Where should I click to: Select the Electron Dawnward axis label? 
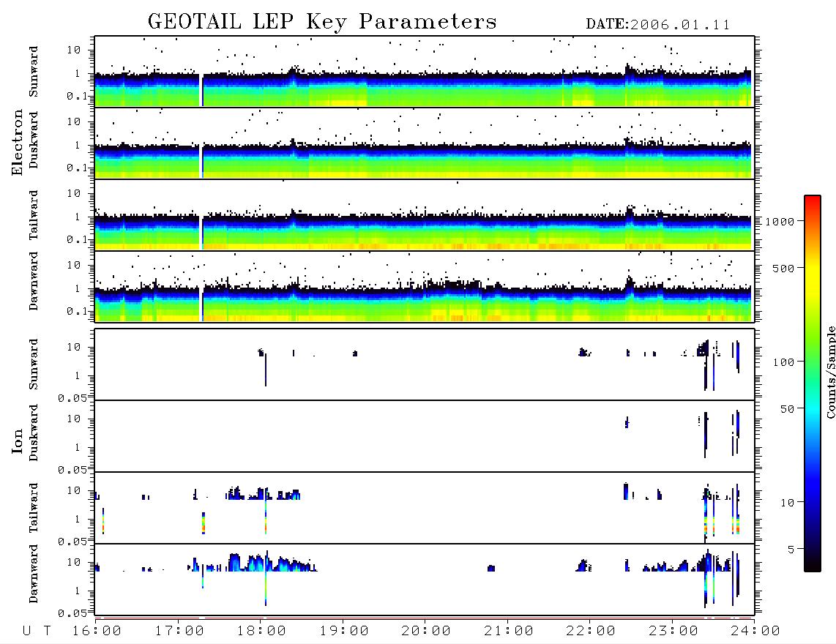(34, 282)
